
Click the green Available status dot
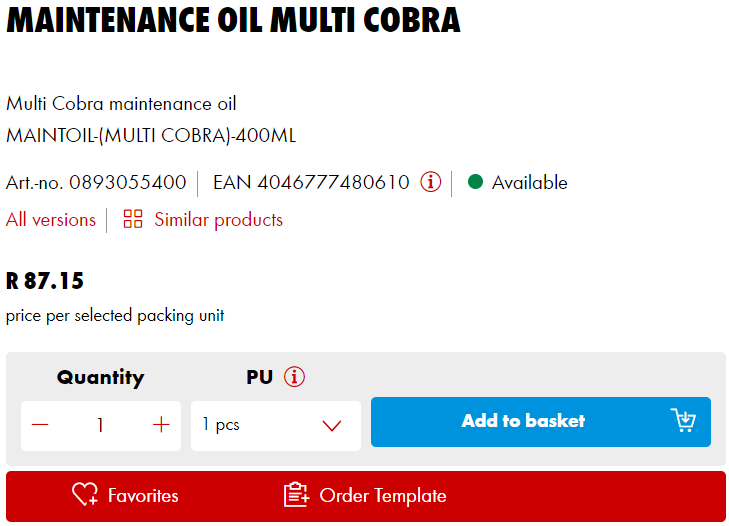(x=475, y=182)
